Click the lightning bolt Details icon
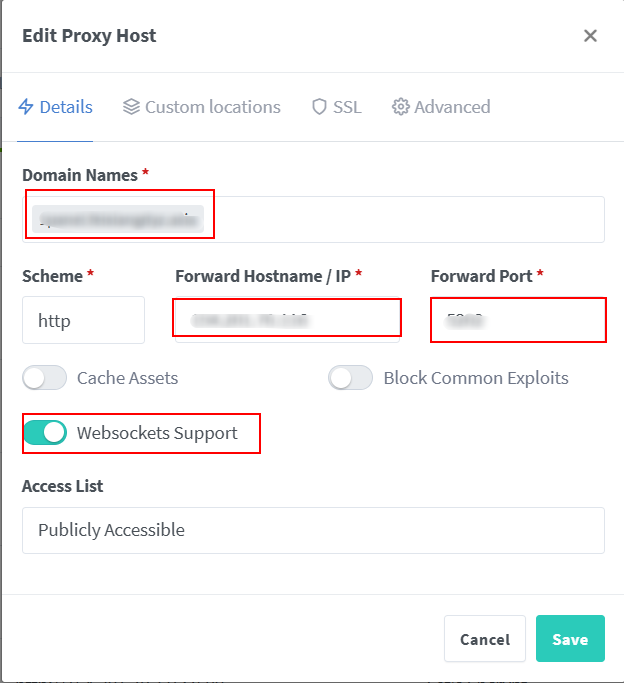The width and height of the screenshot is (624, 683). pos(26,107)
